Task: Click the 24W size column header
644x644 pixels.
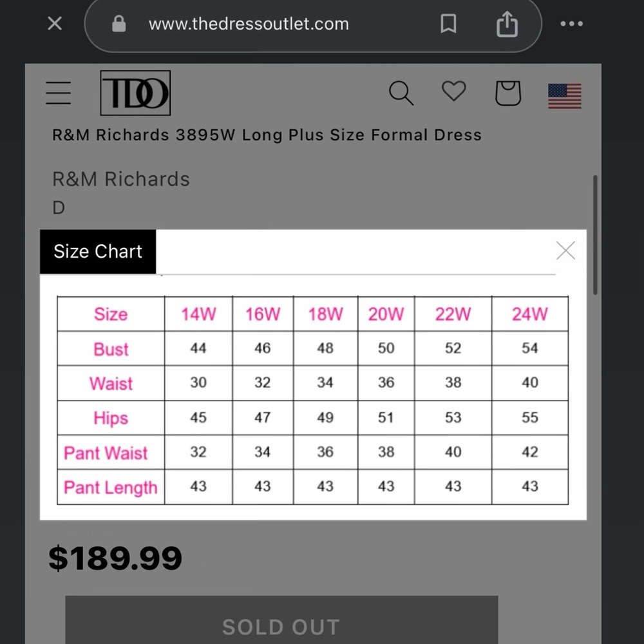Action: pyautogui.click(x=529, y=314)
